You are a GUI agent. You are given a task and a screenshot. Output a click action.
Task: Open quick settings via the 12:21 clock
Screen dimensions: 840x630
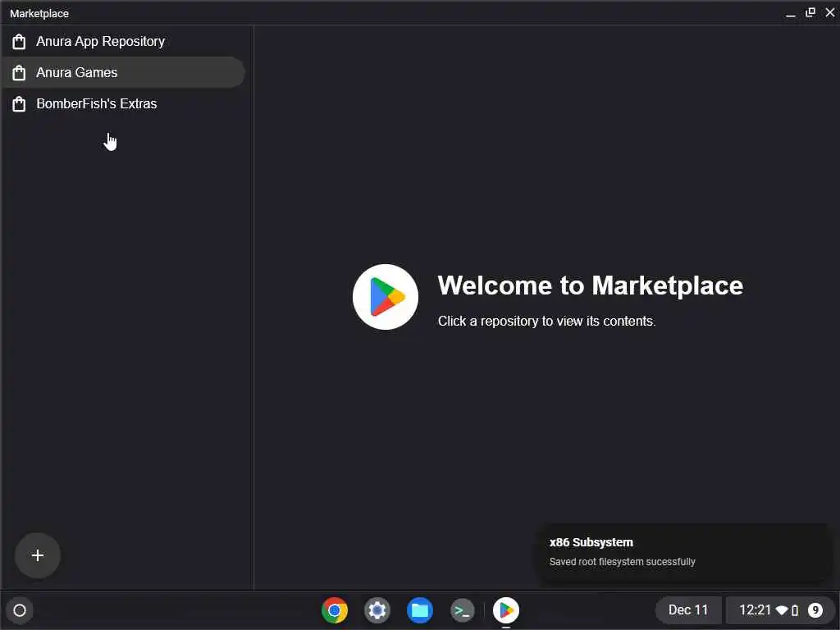pos(755,610)
